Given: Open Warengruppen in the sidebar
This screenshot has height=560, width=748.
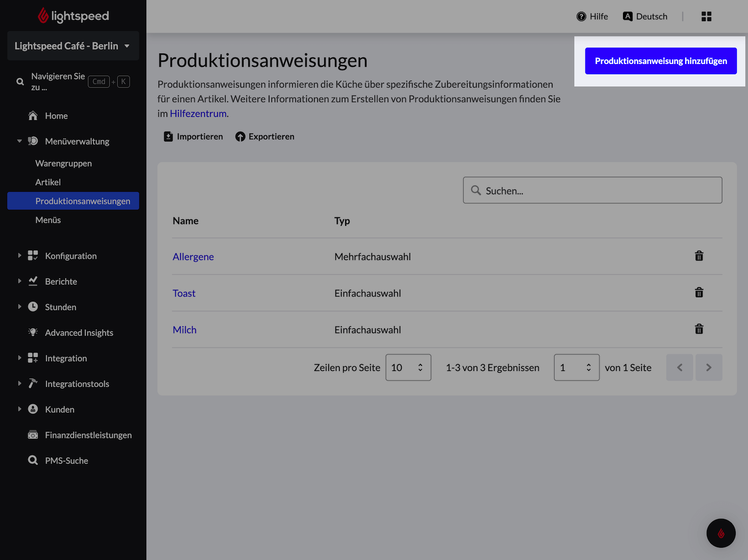Looking at the screenshot, I should 64,163.
